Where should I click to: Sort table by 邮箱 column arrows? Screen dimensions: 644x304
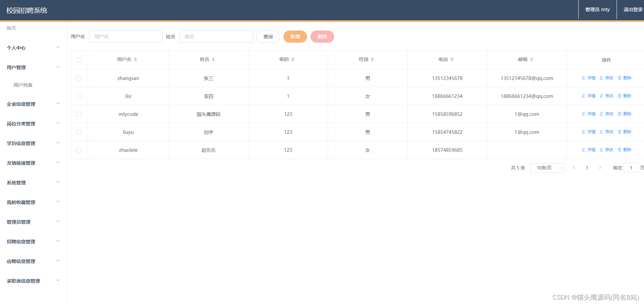pos(532,59)
